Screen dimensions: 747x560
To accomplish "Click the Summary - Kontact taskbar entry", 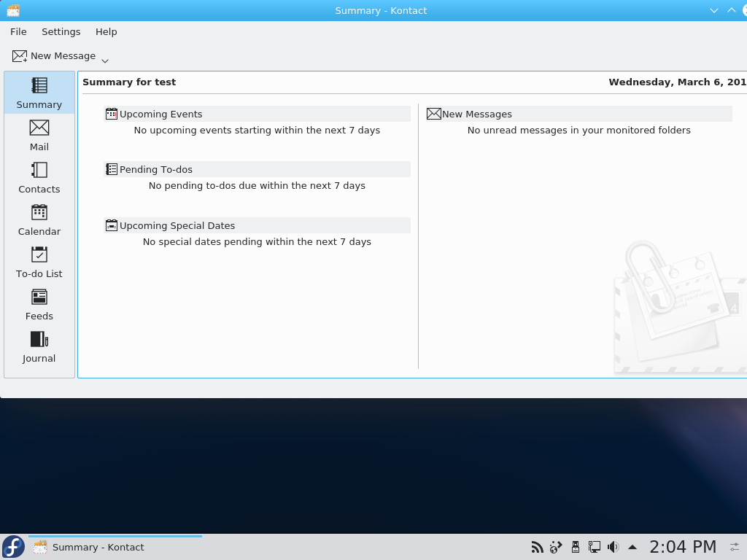I will point(115,547).
